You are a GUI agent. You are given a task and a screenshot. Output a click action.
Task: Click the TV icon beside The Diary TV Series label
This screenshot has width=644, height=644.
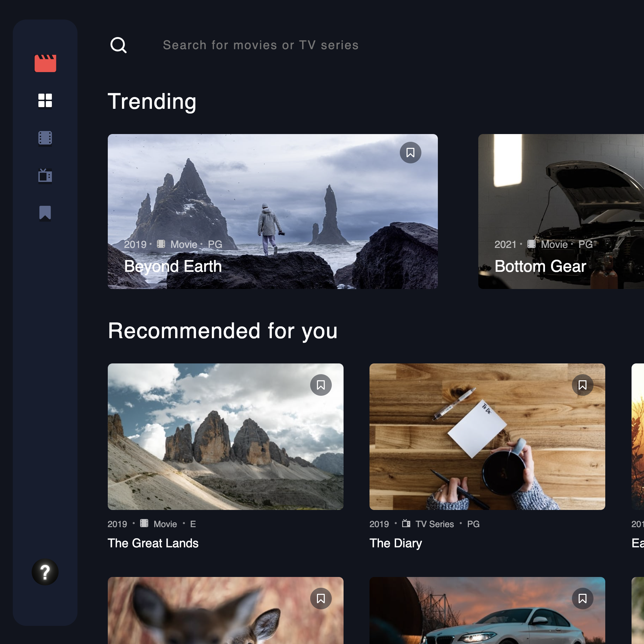click(406, 523)
